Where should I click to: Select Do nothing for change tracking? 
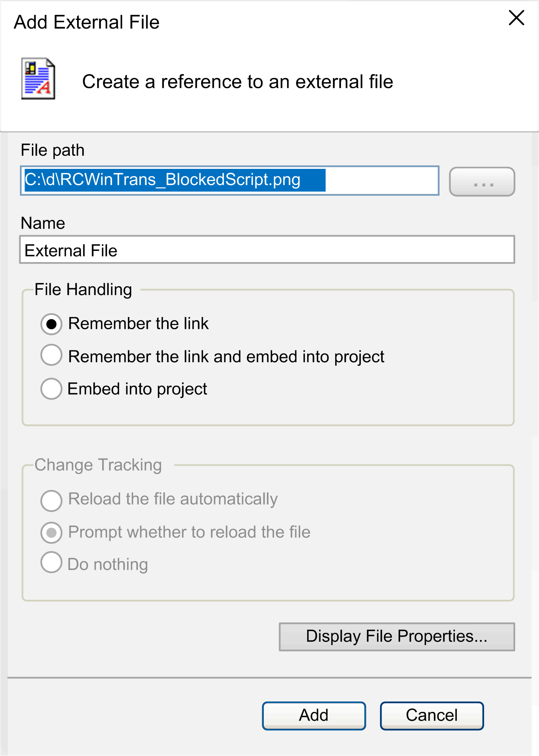click(51, 563)
